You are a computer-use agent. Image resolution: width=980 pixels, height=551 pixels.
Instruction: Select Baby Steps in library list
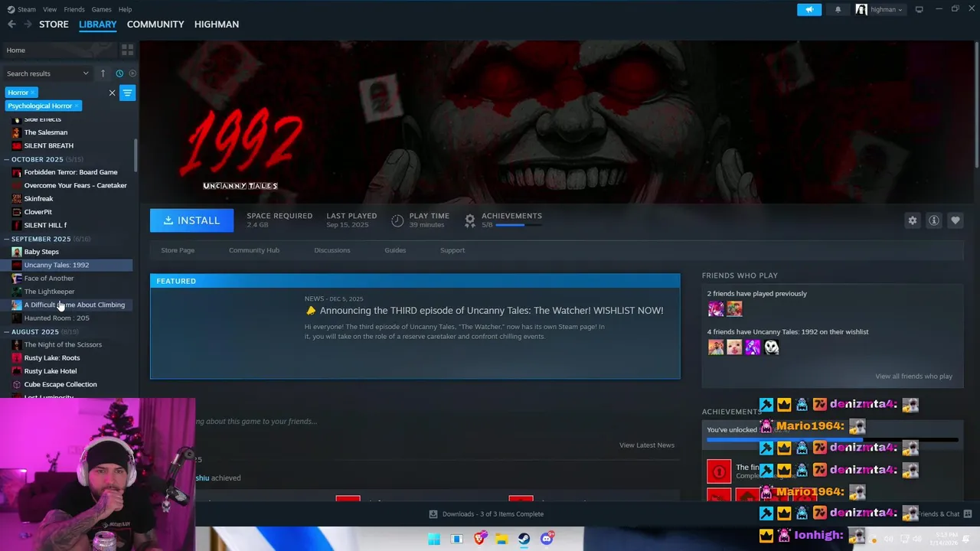point(41,252)
